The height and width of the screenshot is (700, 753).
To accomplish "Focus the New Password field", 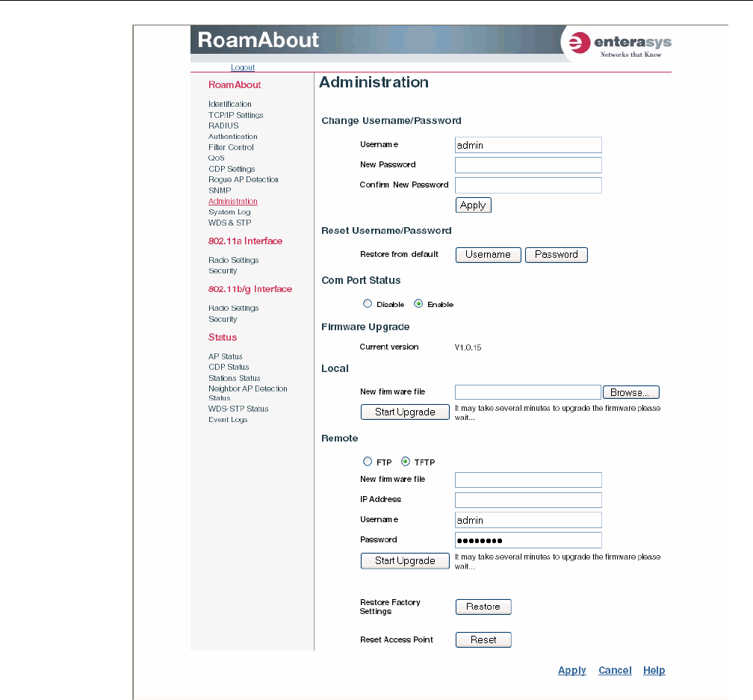I will [528, 165].
